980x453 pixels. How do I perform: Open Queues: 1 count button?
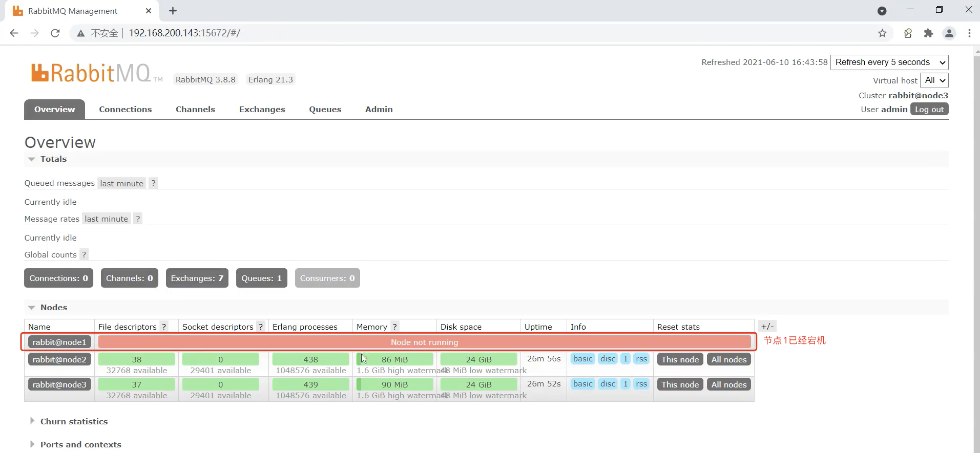(262, 278)
